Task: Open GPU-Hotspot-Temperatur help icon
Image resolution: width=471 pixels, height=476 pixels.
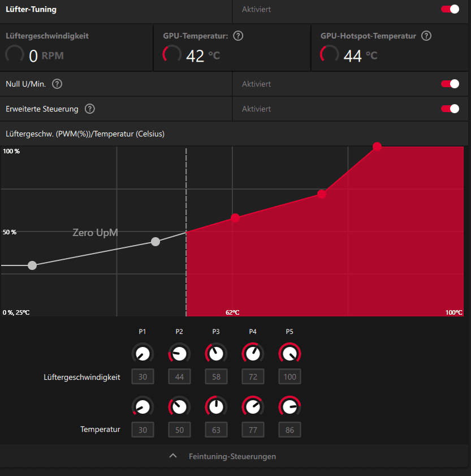Action: pyautogui.click(x=426, y=36)
